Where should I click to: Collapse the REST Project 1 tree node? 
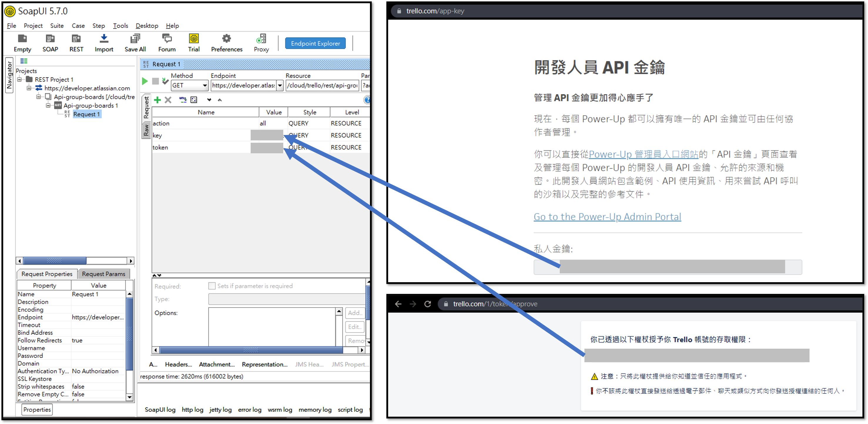[x=20, y=79]
